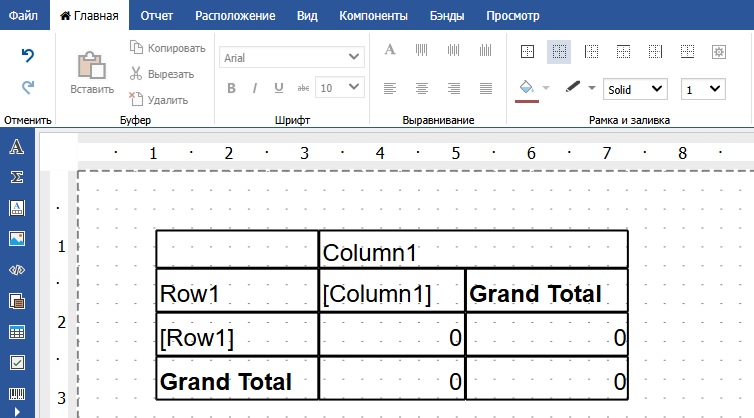Click the Копировать button
This screenshot has width=754, height=418.
[167, 48]
